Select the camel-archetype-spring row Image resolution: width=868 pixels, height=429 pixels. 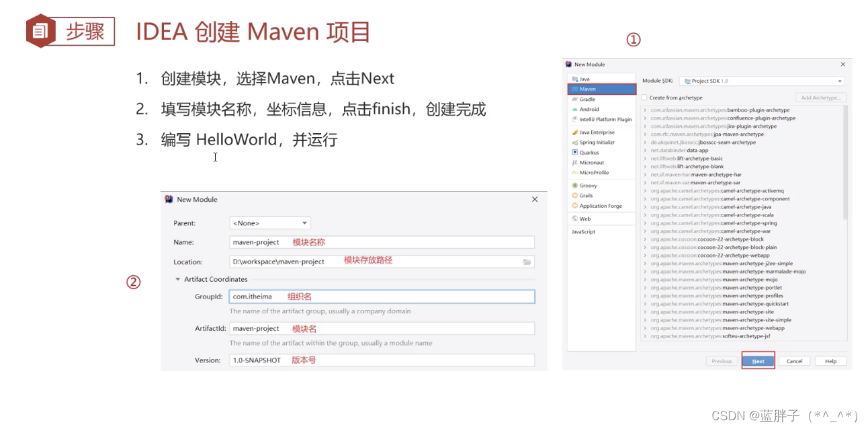(742, 223)
